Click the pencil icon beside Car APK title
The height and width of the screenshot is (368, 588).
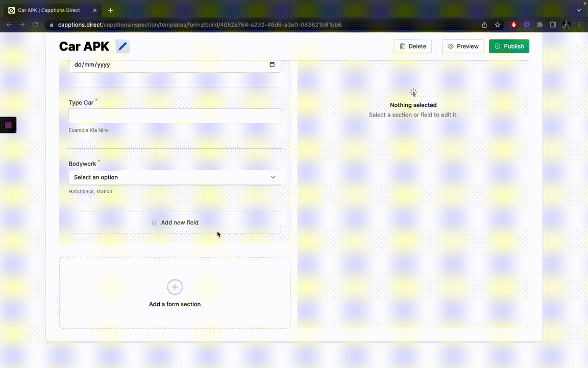click(122, 46)
